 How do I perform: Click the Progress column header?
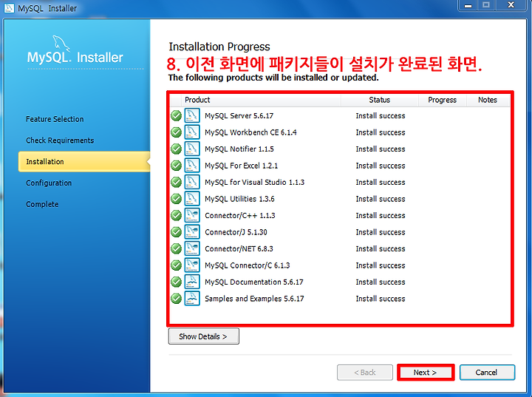(443, 100)
